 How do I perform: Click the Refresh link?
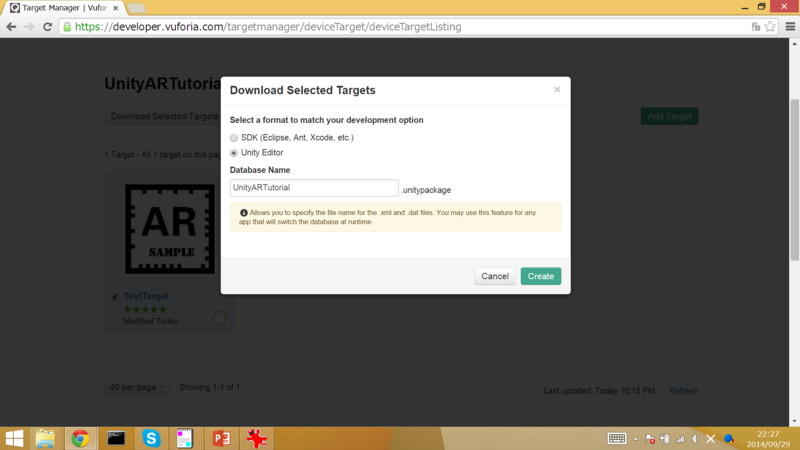point(684,391)
